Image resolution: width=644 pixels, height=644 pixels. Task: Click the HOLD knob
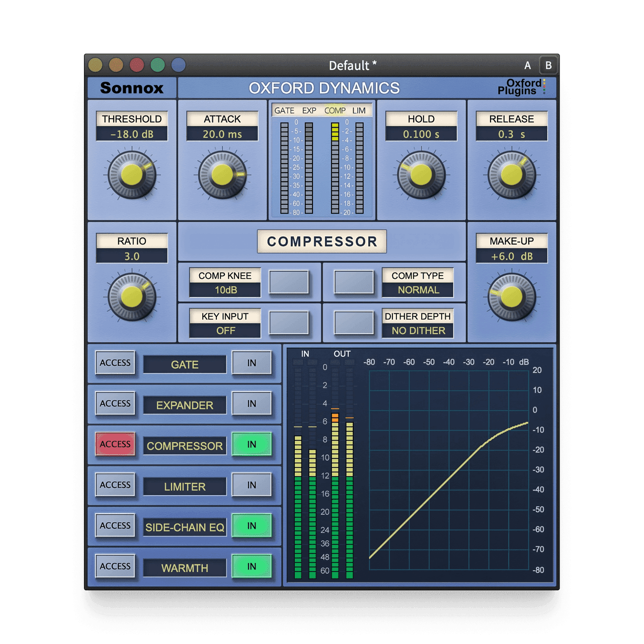pos(423,175)
